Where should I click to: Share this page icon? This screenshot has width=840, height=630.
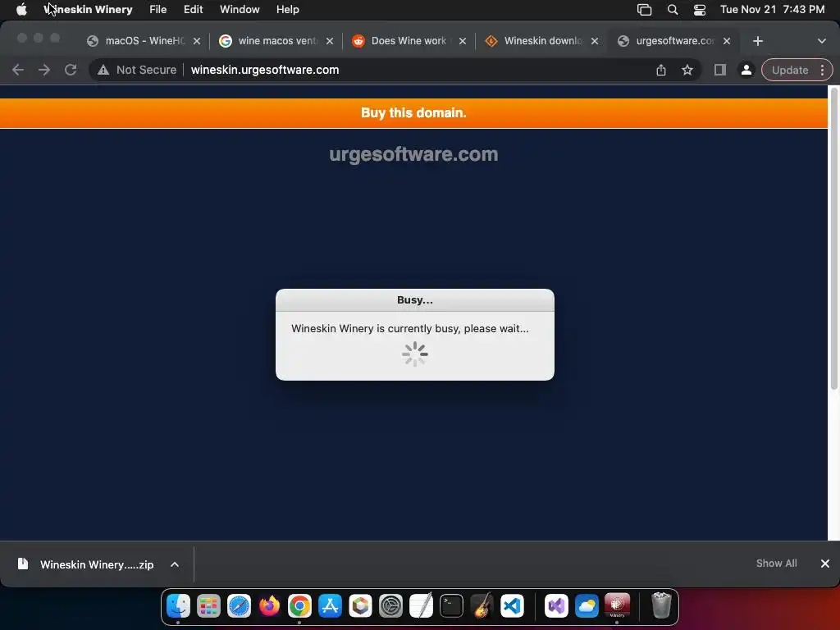661,70
